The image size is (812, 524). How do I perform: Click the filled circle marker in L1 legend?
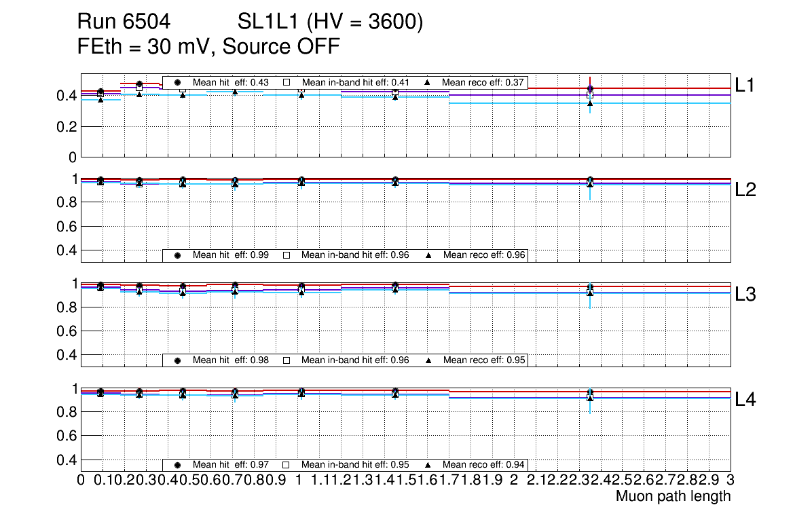[177, 83]
